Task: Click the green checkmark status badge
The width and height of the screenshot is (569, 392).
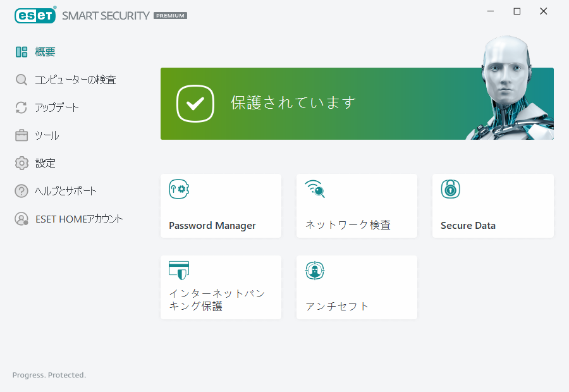Action: point(195,103)
